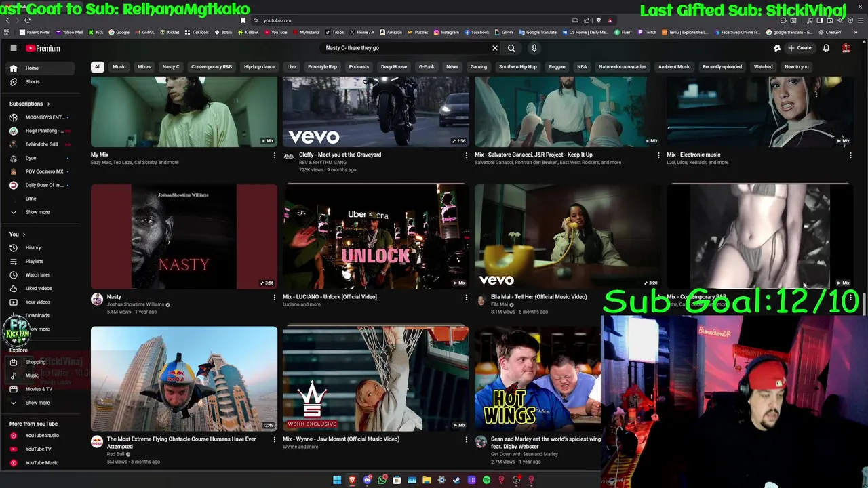The width and height of the screenshot is (868, 488).
Task: Open Movies & TV in Explore
Action: click(x=41, y=389)
